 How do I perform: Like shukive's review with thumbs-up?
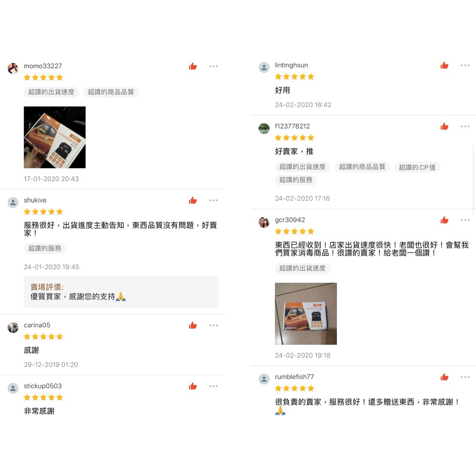click(x=193, y=200)
